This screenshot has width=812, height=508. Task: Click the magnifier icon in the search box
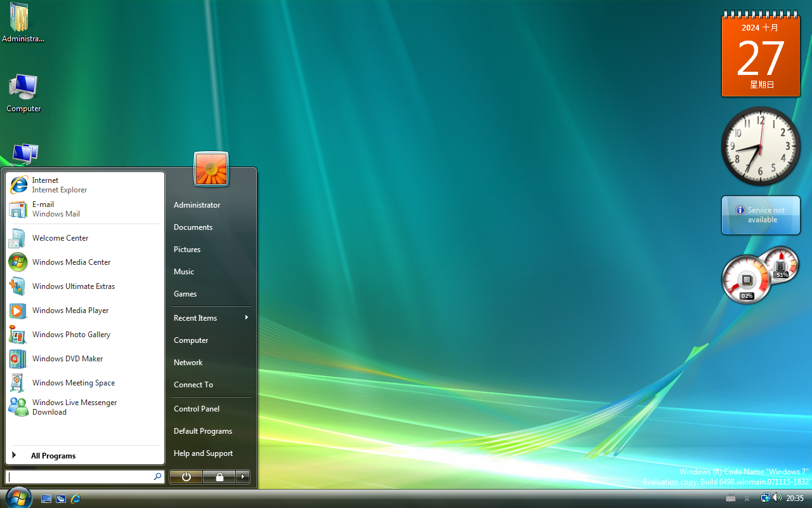157,476
